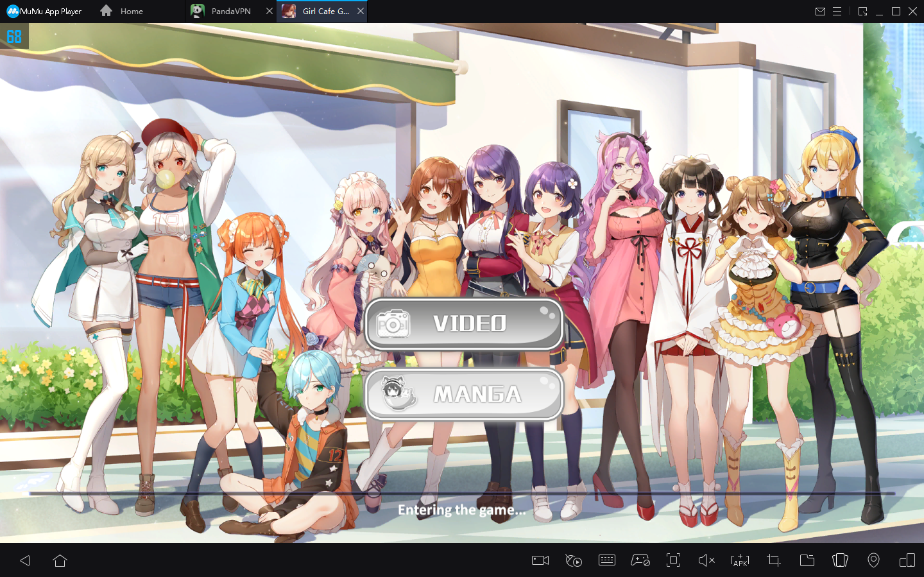The width and height of the screenshot is (924, 577).
Task: Click the MuMu App Player logo
Action: [44, 11]
